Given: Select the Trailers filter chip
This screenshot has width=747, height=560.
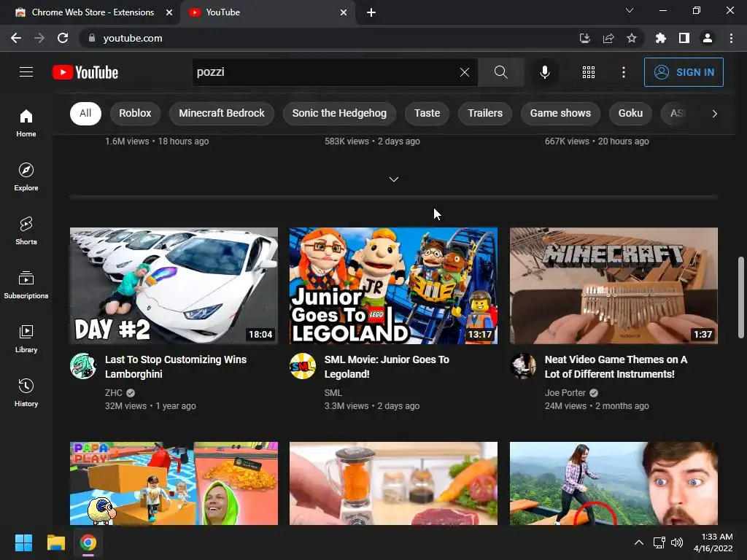Looking at the screenshot, I should [485, 113].
